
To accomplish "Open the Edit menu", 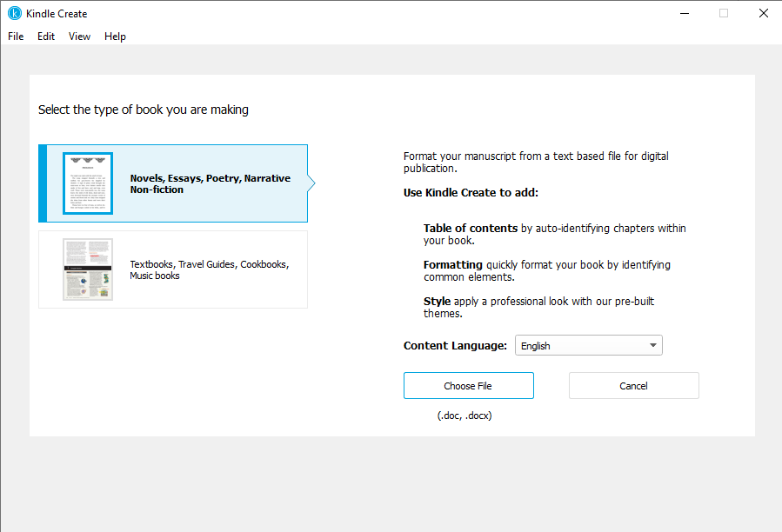I will [46, 37].
